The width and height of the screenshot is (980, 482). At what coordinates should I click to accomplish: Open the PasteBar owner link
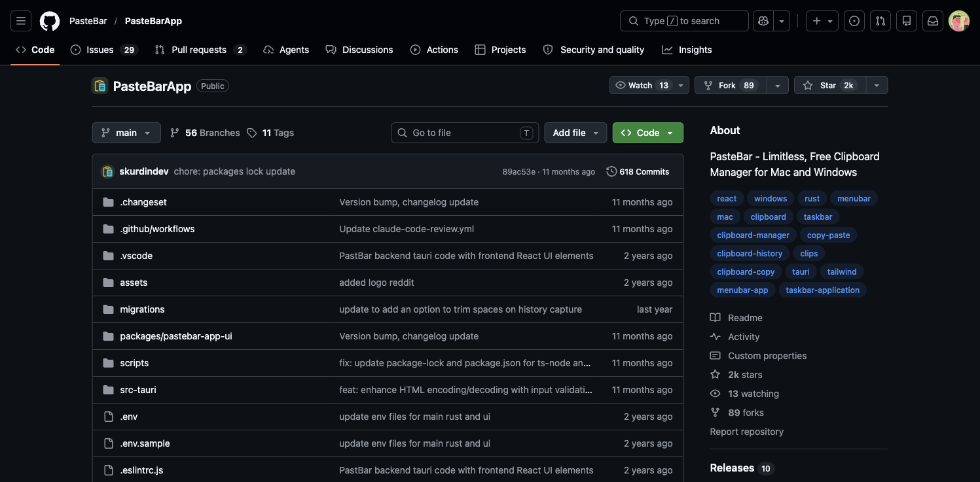coord(88,21)
